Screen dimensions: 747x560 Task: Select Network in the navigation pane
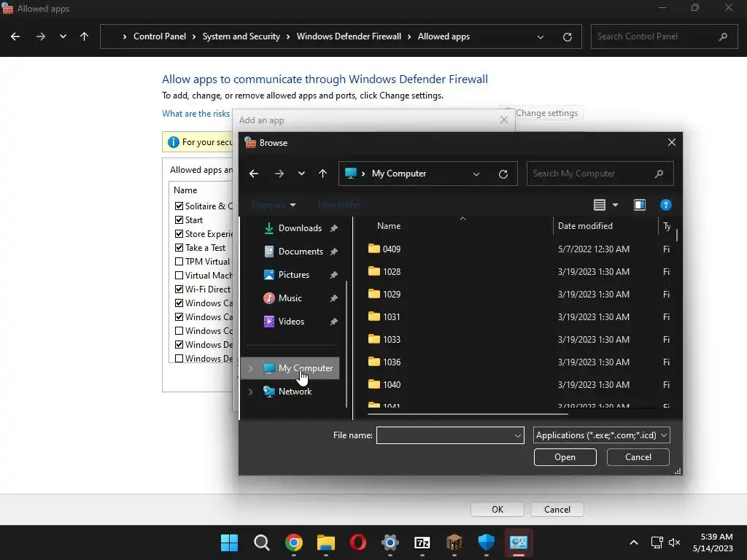[x=295, y=392]
